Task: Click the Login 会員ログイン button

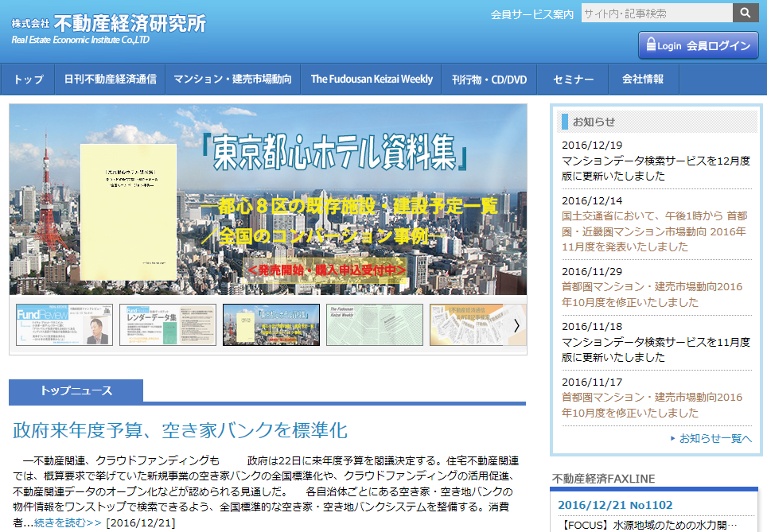Action: (x=698, y=45)
